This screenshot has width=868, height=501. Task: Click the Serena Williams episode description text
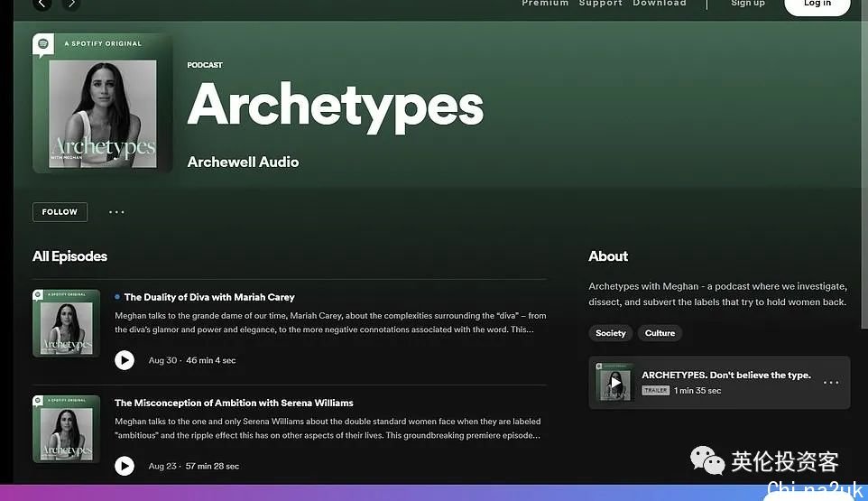[328, 429]
